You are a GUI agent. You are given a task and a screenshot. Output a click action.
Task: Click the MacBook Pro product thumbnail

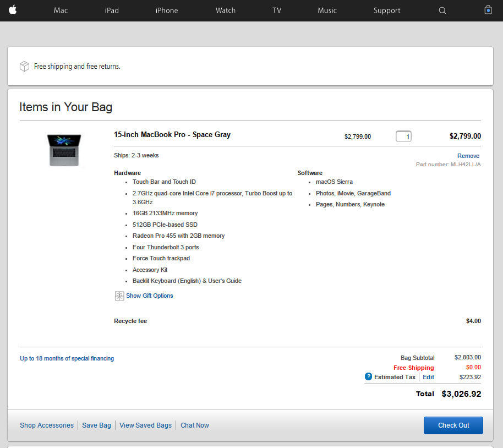click(x=64, y=150)
